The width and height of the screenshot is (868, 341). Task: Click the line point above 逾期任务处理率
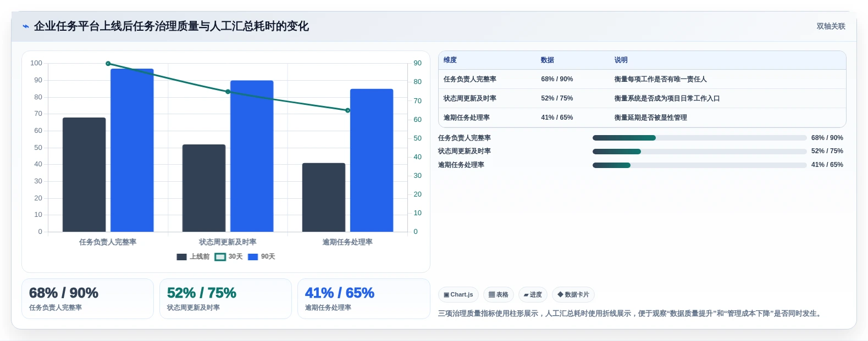point(347,110)
